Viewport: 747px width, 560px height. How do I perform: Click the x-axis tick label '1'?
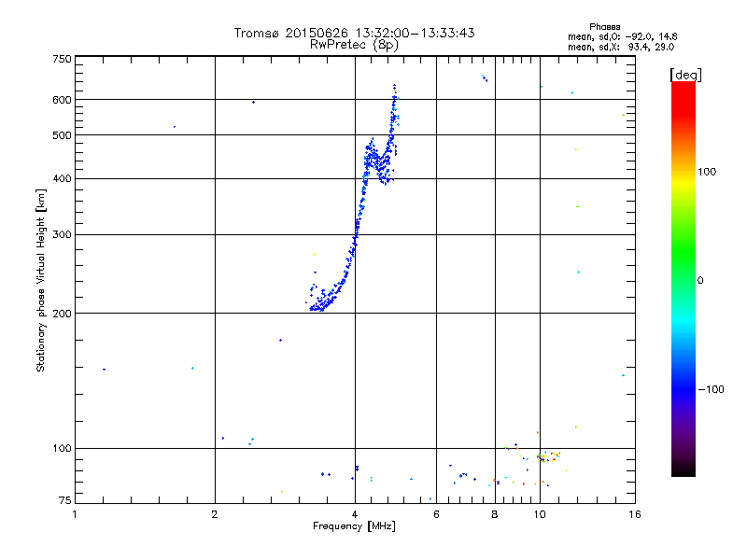pyautogui.click(x=75, y=514)
